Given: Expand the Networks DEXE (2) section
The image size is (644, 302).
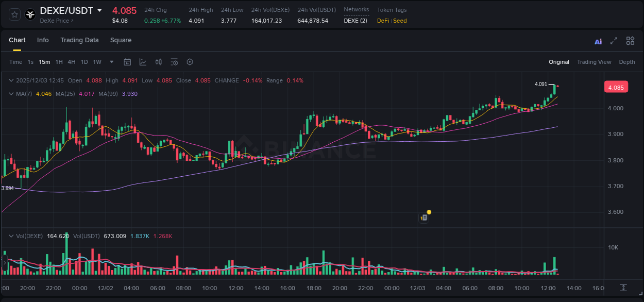Looking at the screenshot, I should (355, 21).
